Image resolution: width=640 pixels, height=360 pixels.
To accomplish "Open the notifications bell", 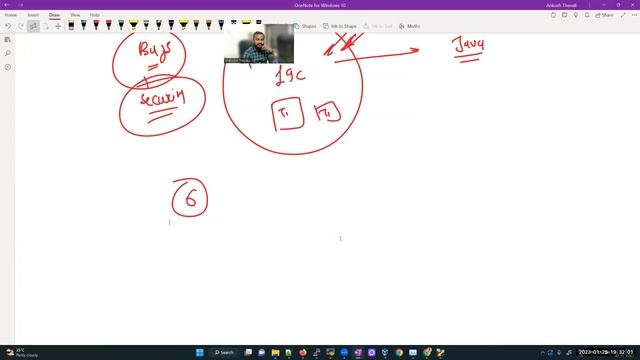I will point(587,15).
